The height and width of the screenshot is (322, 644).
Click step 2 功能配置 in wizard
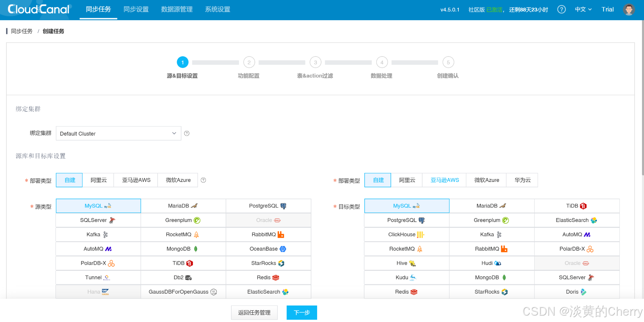[x=249, y=67]
